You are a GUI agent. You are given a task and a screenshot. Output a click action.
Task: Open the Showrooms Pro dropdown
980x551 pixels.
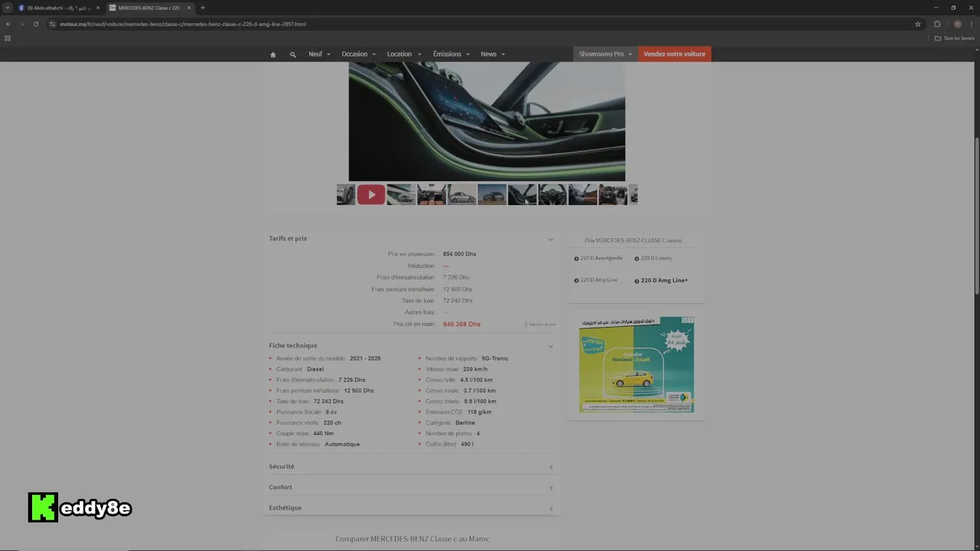[605, 54]
